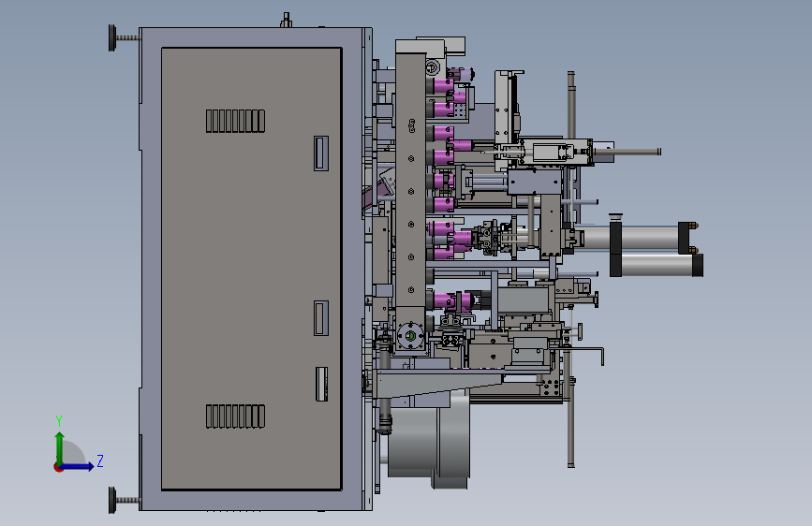Screen dimensions: 812x526
Task: Select the bottom leveling foot of the cabinet
Action: [124, 500]
